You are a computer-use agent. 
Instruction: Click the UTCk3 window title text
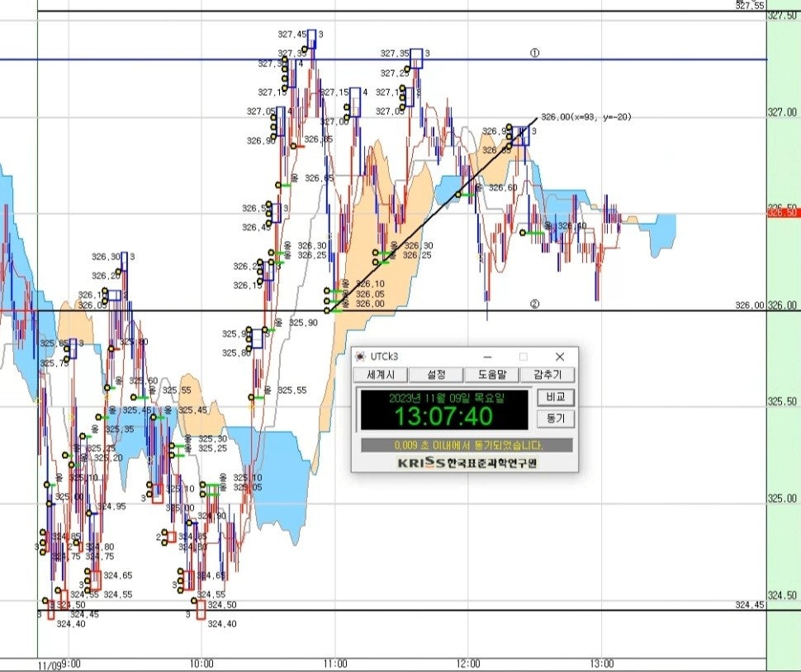pyautogui.click(x=384, y=357)
